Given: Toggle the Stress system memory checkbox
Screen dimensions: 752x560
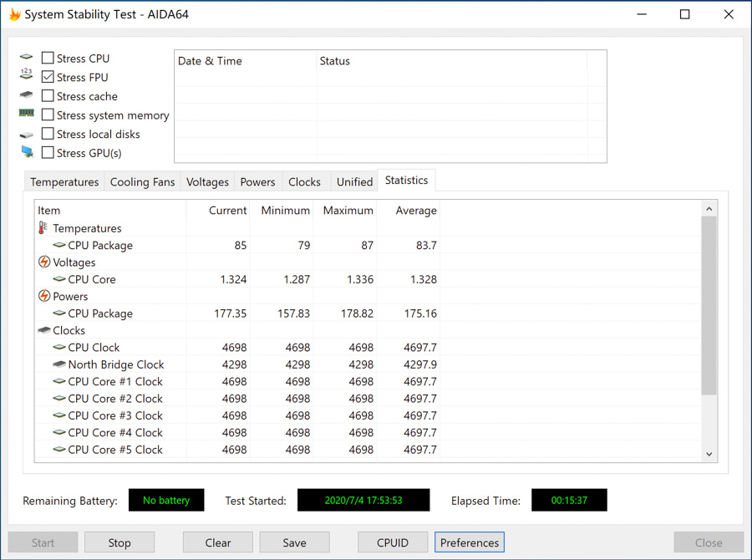Looking at the screenshot, I should coord(48,115).
